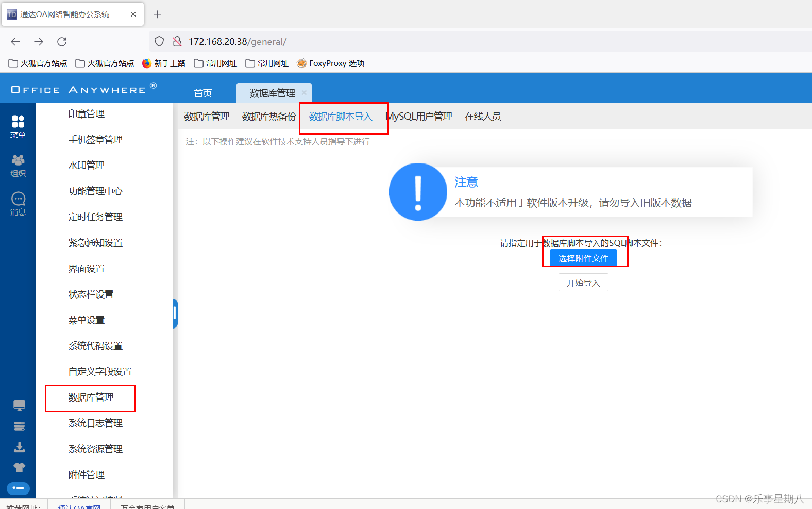Click the 选择附件文件 button
This screenshot has height=509, width=812.
[583, 258]
